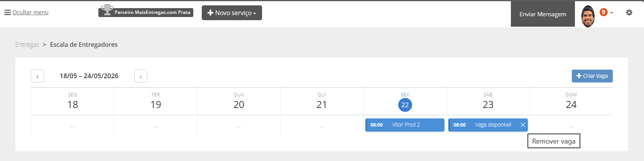Go to previous week arrow

pyautogui.click(x=37, y=76)
